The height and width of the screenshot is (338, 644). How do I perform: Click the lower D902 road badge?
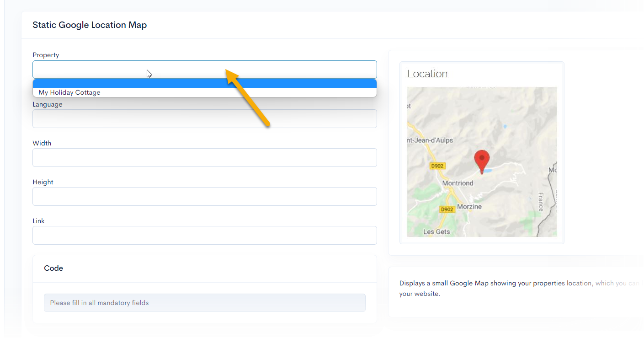tap(447, 209)
